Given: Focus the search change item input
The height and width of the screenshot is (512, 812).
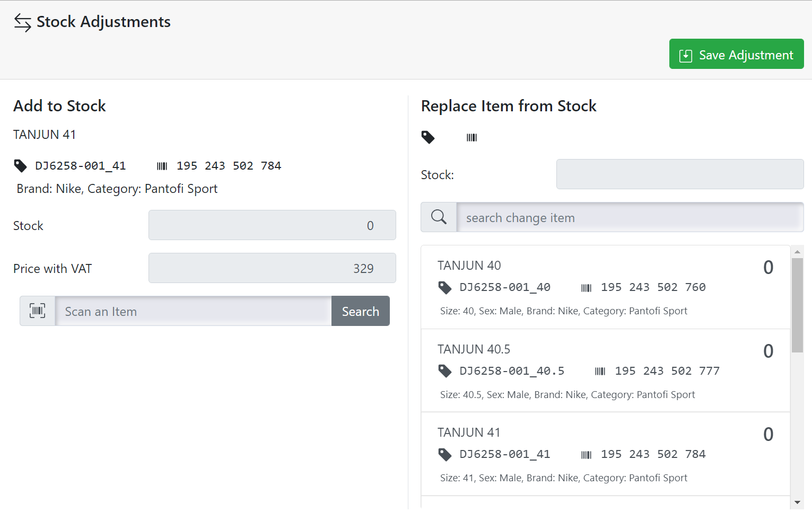Looking at the screenshot, I should (630, 217).
